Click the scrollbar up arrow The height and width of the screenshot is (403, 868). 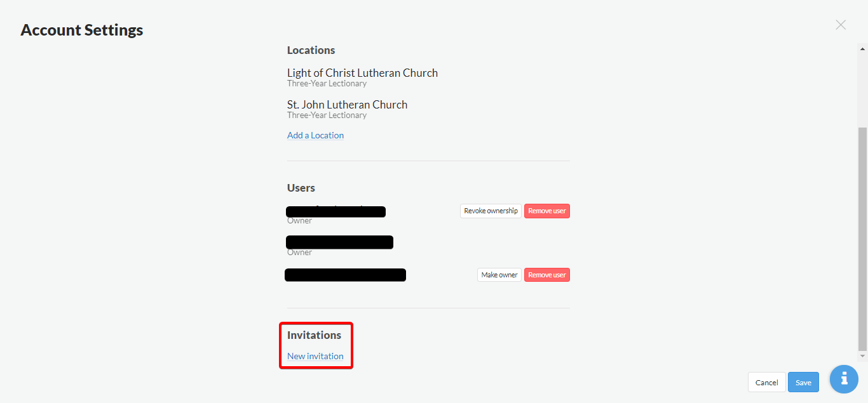[x=862, y=48]
